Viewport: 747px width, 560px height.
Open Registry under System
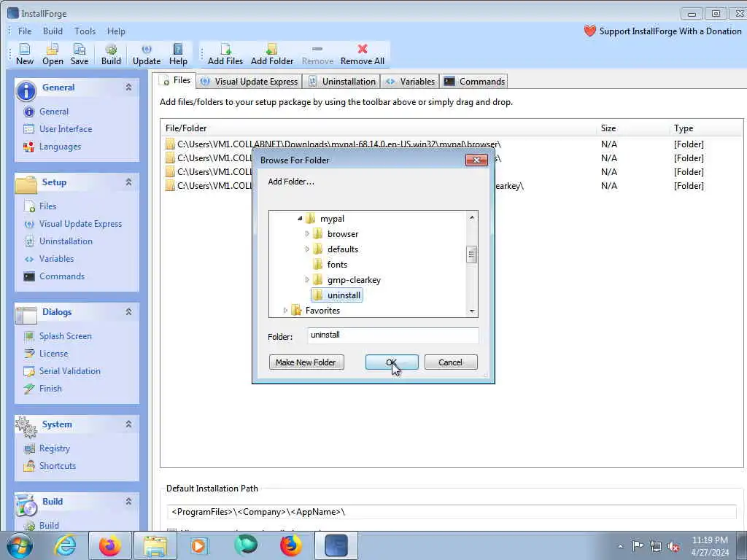(x=54, y=448)
